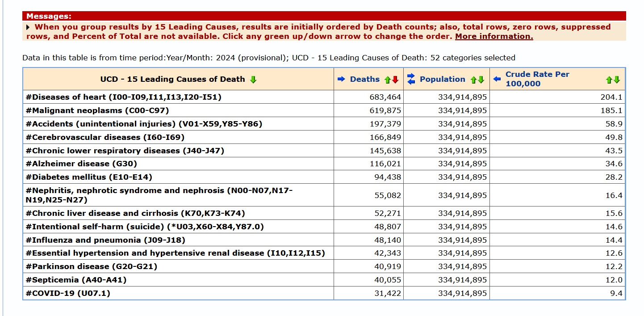Click deaths value 40,919

(388, 266)
